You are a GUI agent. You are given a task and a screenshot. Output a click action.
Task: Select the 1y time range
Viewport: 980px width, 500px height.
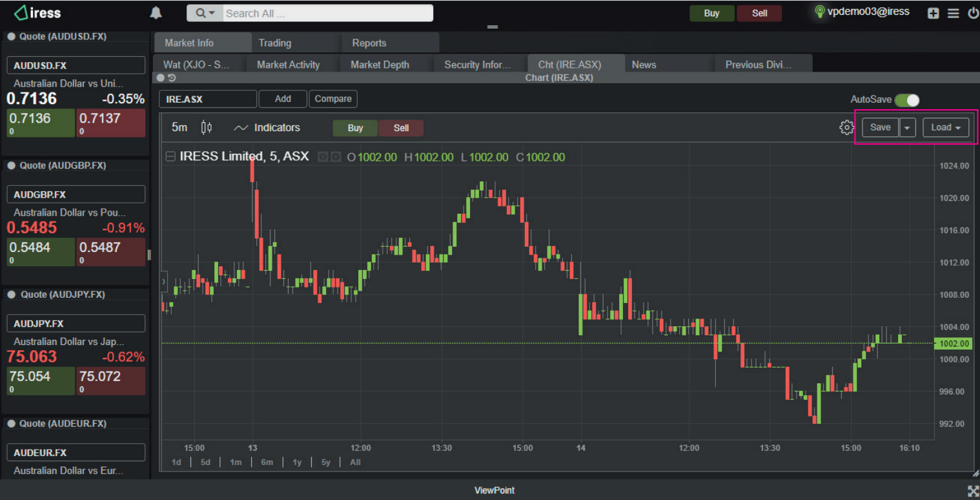pyautogui.click(x=297, y=462)
